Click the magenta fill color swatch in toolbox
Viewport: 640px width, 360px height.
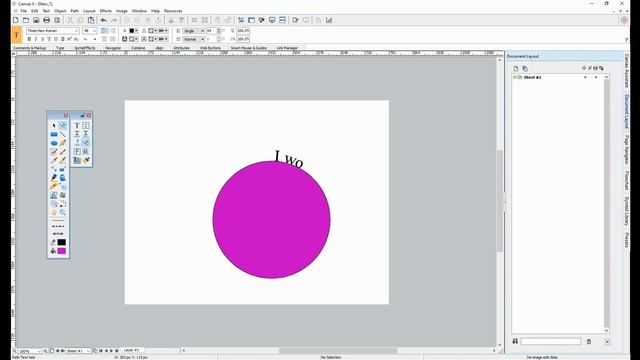tap(62, 251)
